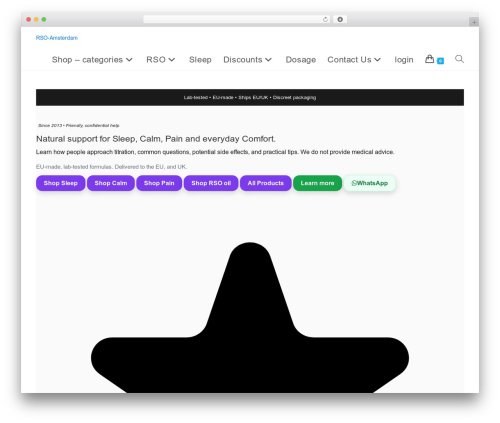Click the cart item count badge
Image resolution: width=500 pixels, height=423 pixels.
click(x=440, y=61)
